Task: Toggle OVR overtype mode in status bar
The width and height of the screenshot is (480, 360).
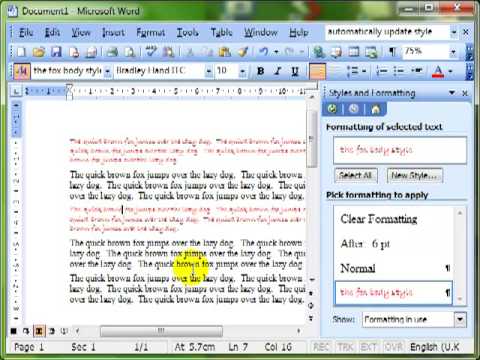Action: pyautogui.click(x=394, y=347)
